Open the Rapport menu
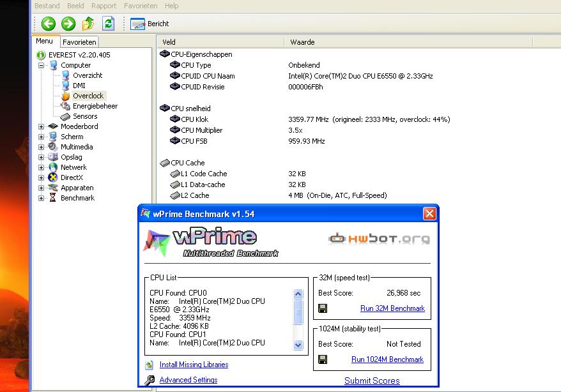Image resolution: width=561 pixels, height=392 pixels. [104, 6]
